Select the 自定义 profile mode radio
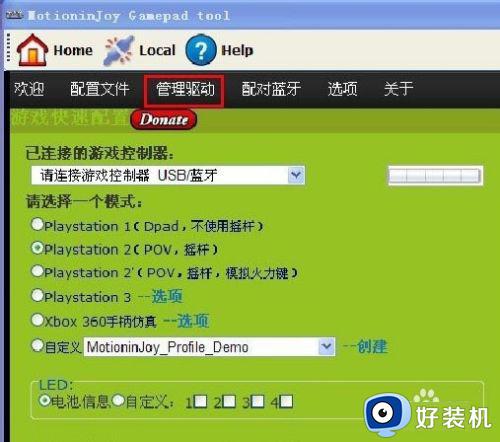Screen dimensions: 500x442 coord(37,345)
